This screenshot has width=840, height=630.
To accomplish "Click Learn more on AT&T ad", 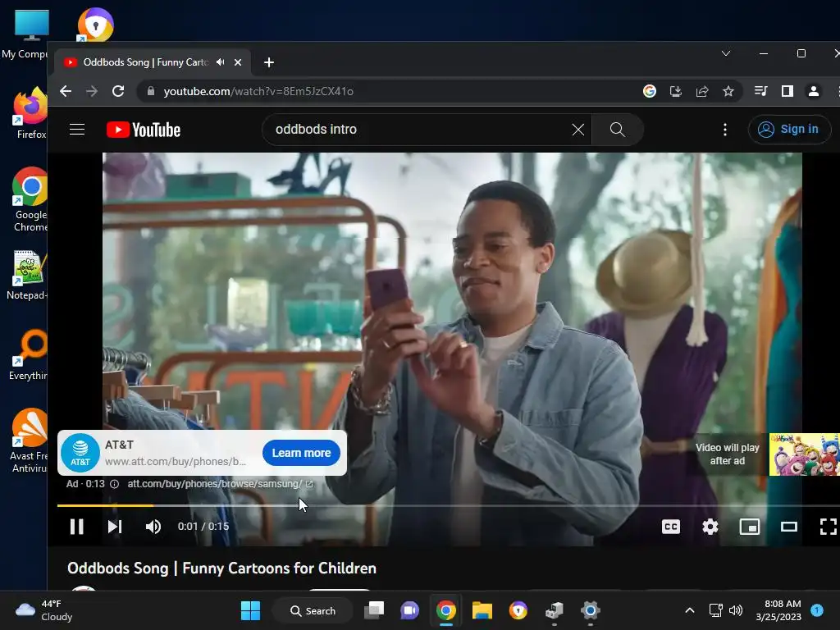I will click(x=301, y=453).
